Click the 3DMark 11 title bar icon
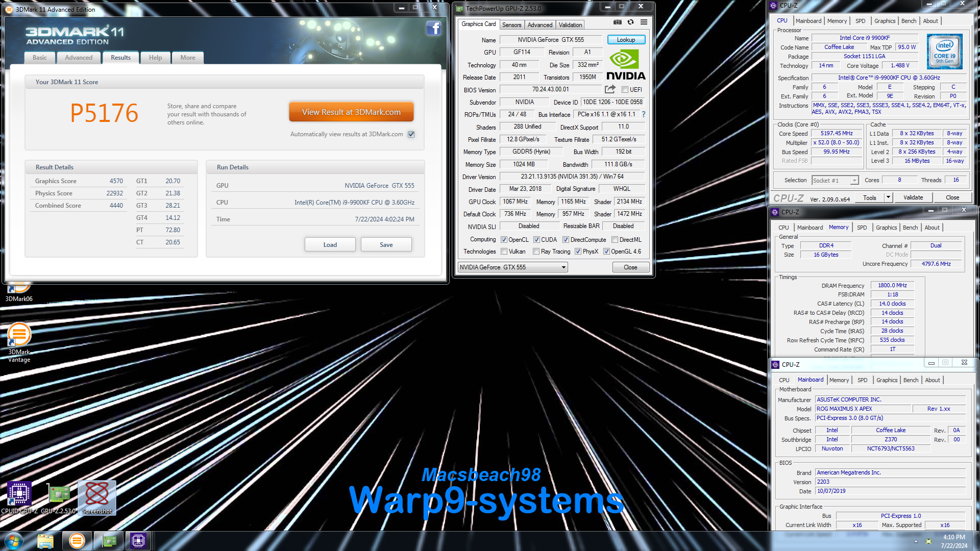 tap(9, 9)
